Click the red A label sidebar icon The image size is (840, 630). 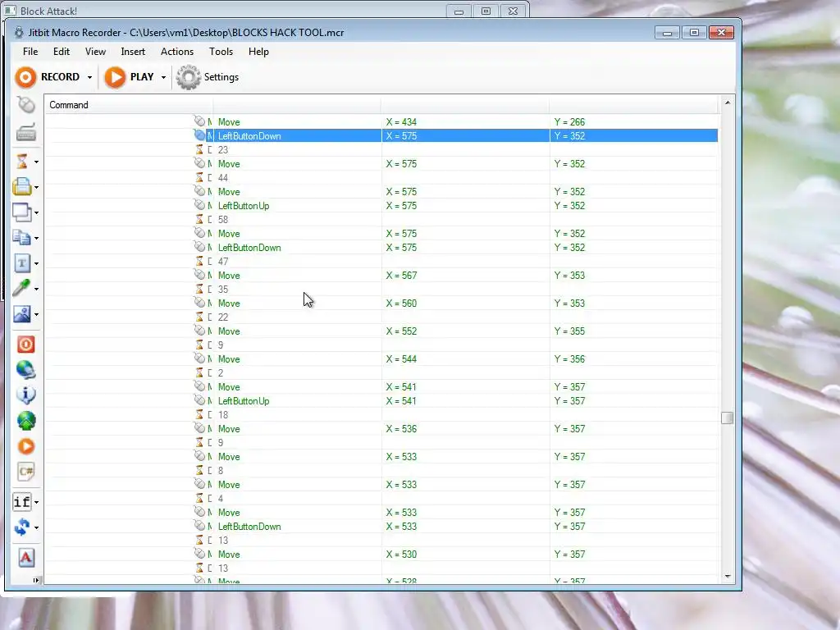pyautogui.click(x=25, y=558)
